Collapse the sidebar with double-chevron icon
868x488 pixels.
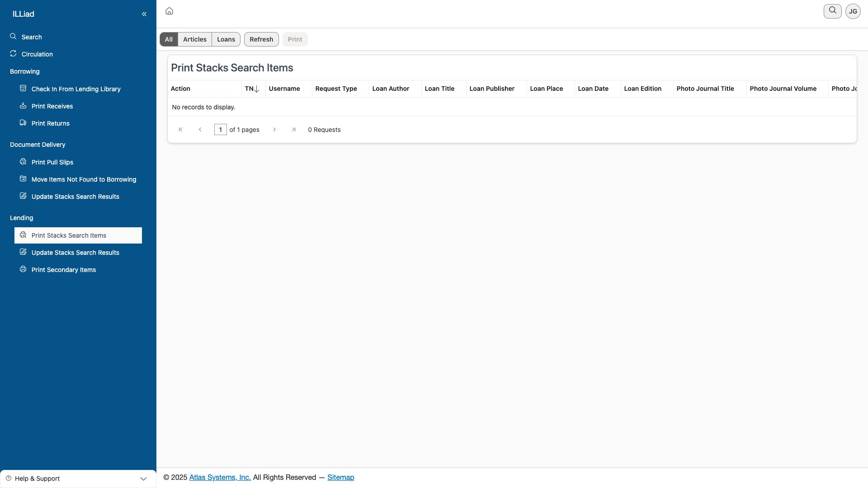click(x=144, y=14)
